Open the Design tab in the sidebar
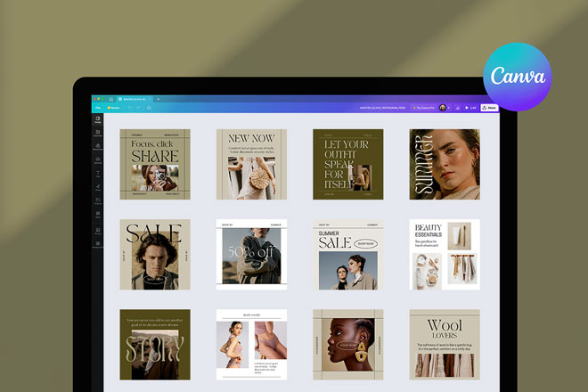Viewport: 588px width, 392px height. [x=98, y=119]
